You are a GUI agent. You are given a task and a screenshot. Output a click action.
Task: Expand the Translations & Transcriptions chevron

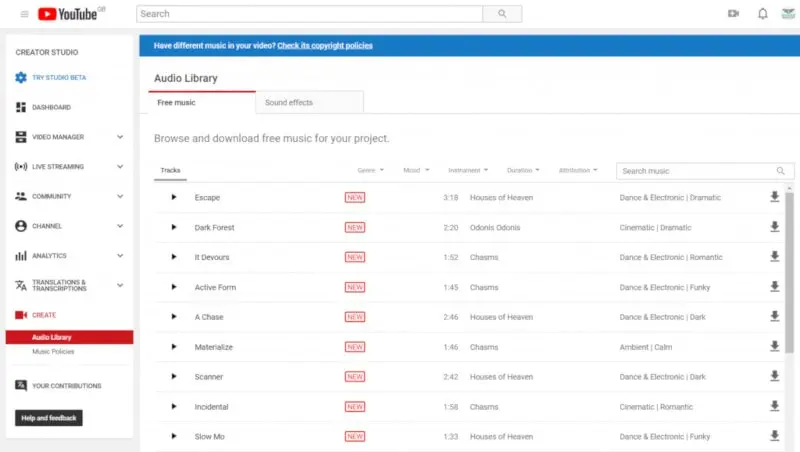tap(120, 285)
